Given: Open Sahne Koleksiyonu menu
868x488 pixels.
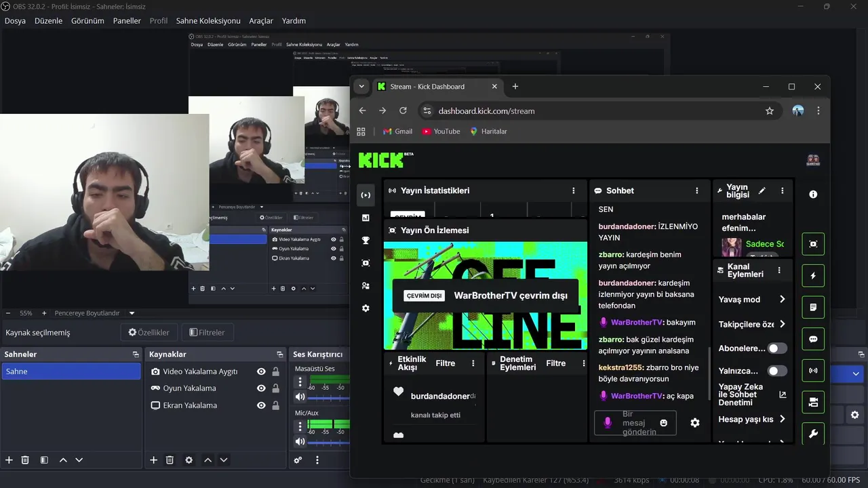Looking at the screenshot, I should click(x=208, y=21).
